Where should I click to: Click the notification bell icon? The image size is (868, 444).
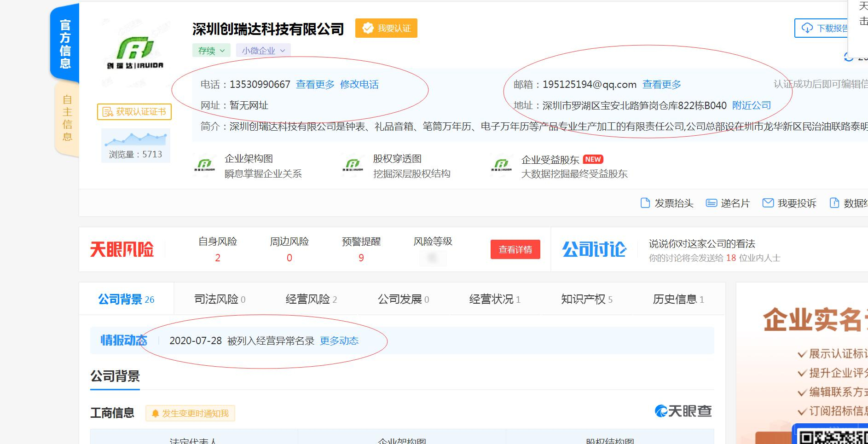[155, 413]
